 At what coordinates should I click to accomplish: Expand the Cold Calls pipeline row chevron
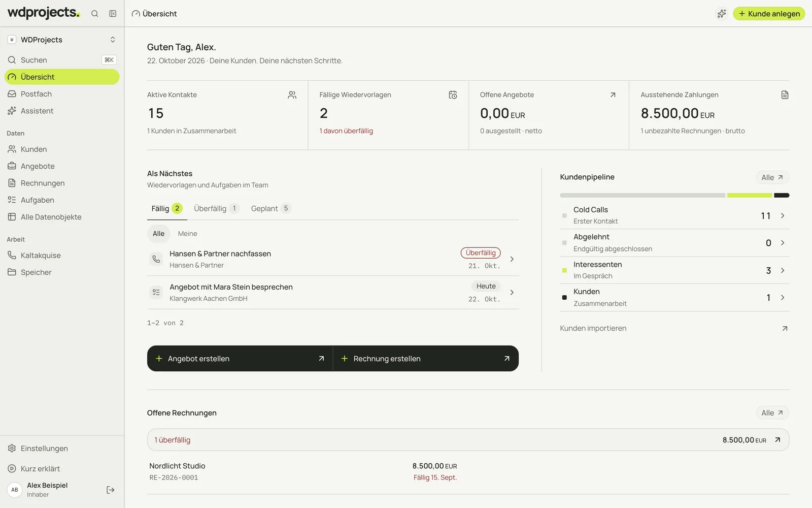(x=783, y=216)
